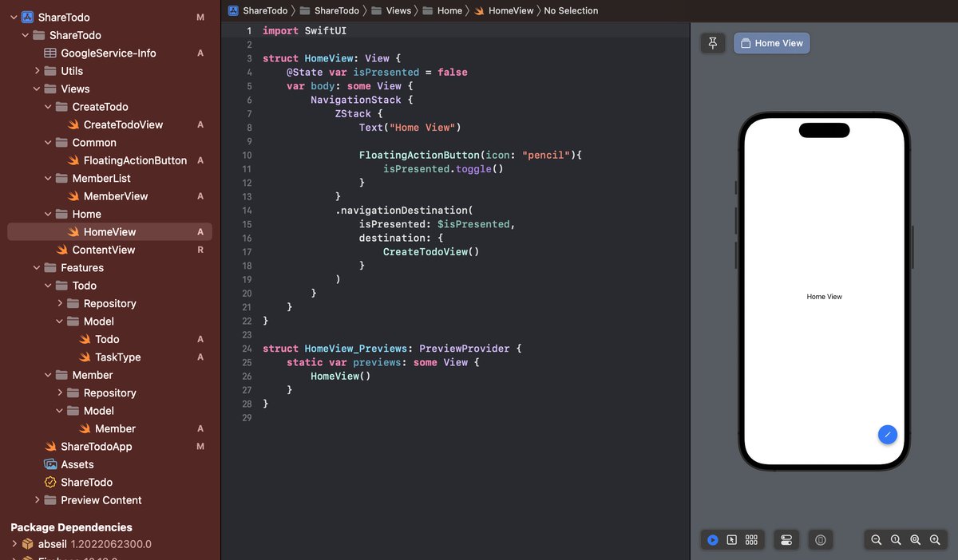The width and height of the screenshot is (958, 560).
Task: Zoom out the preview canvas
Action: 877,540
